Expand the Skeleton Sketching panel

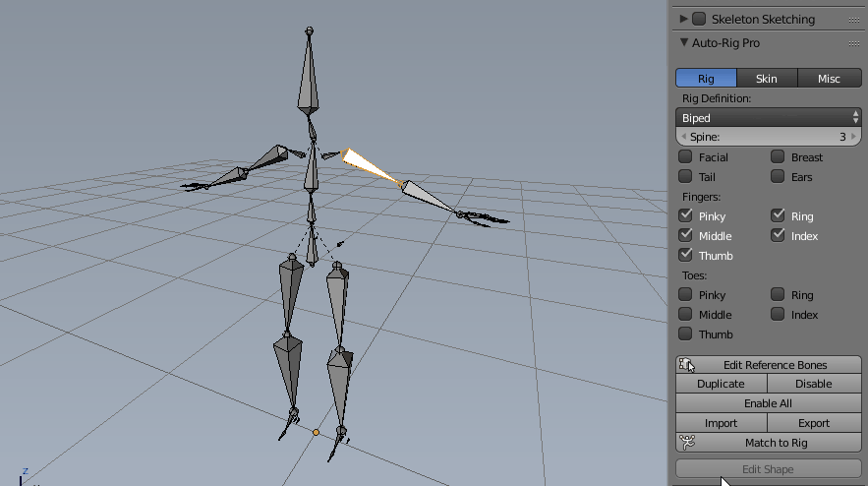(684, 19)
